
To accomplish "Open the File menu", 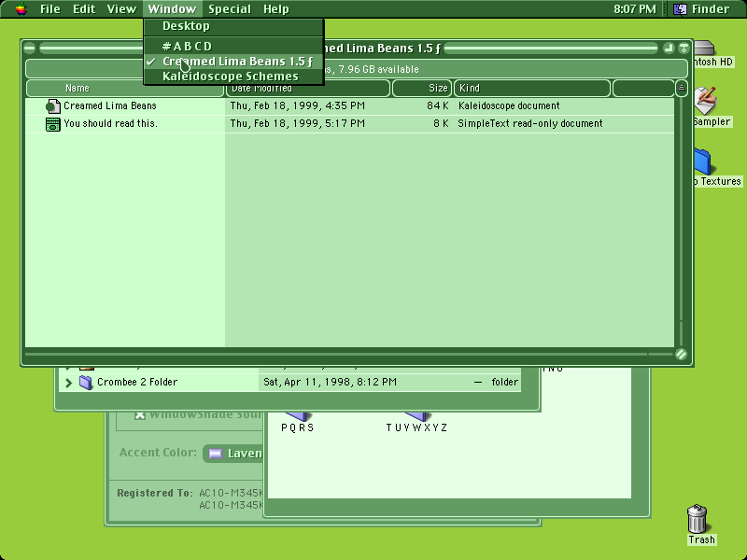I will 50,9.
